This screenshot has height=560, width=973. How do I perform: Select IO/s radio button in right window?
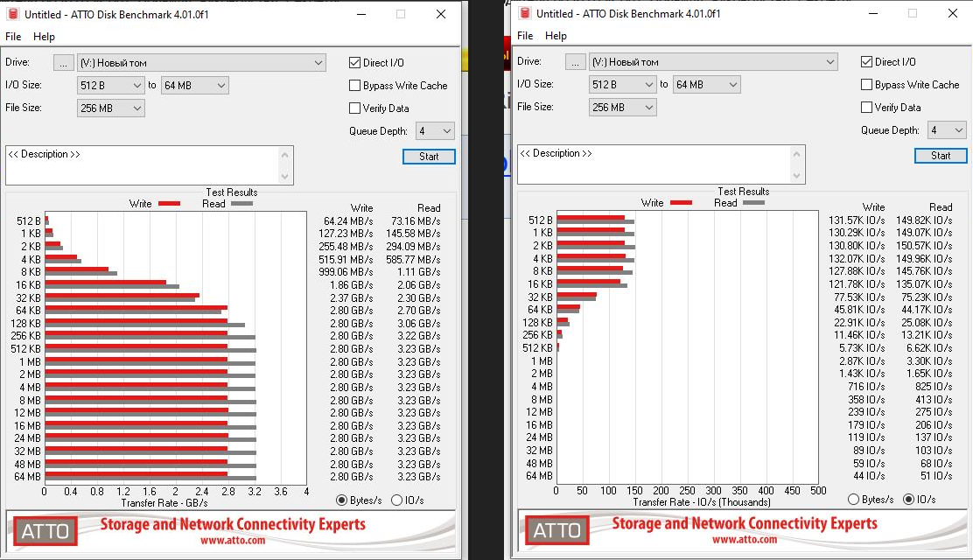pyautogui.click(x=909, y=499)
